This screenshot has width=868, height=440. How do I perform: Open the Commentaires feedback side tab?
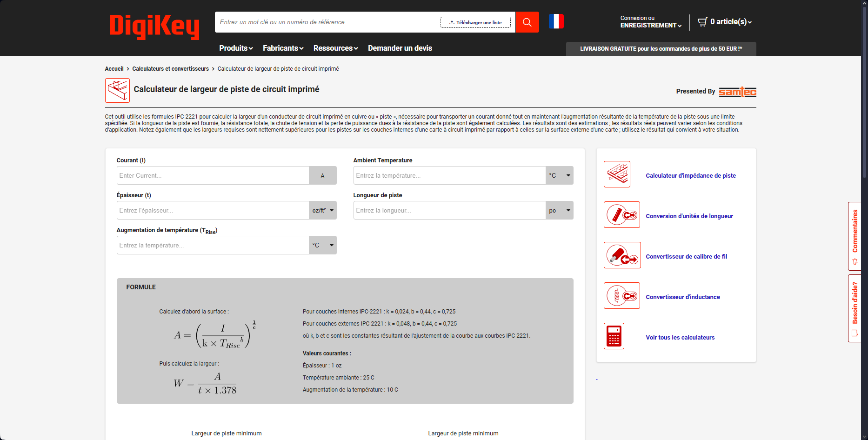point(855,236)
